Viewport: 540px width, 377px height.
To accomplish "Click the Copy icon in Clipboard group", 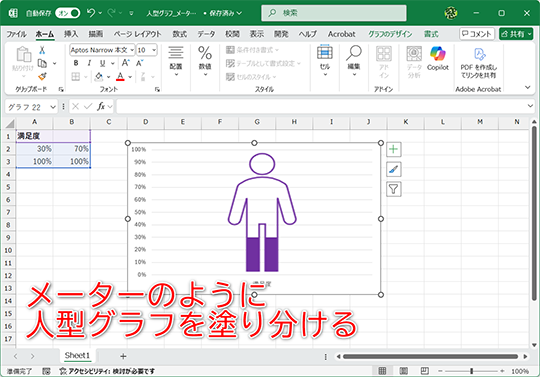I will (x=42, y=63).
